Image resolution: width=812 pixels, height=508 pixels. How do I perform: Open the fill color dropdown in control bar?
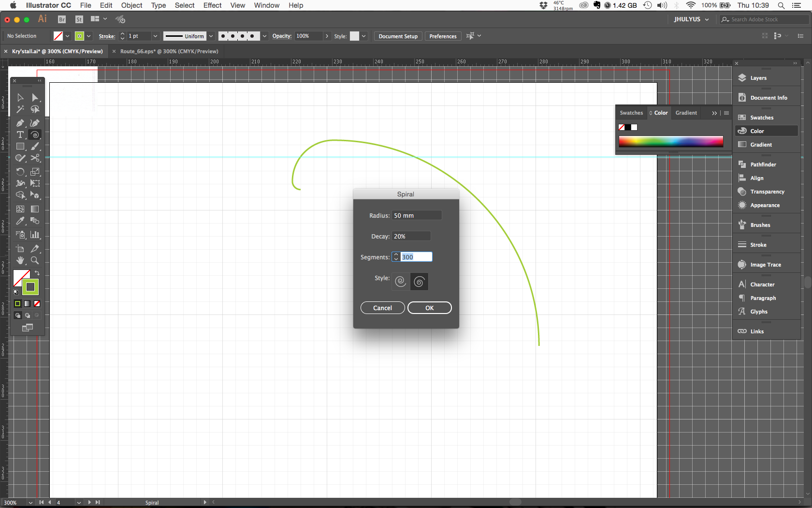68,36
